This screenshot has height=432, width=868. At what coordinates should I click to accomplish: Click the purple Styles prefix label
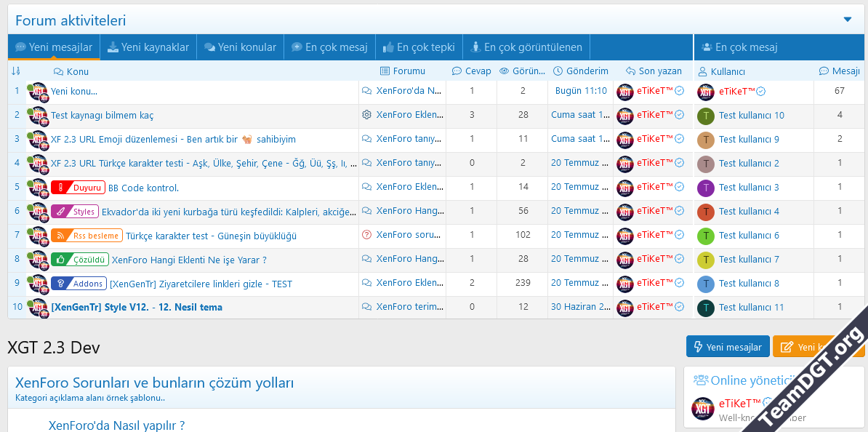75,211
